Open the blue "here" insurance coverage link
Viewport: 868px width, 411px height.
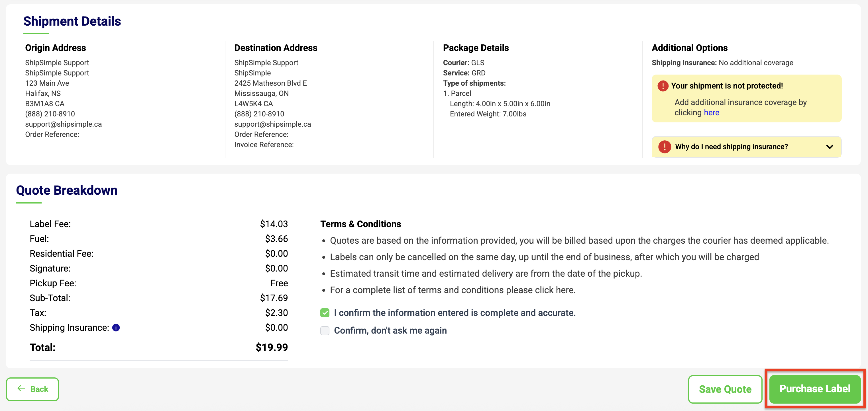point(711,112)
